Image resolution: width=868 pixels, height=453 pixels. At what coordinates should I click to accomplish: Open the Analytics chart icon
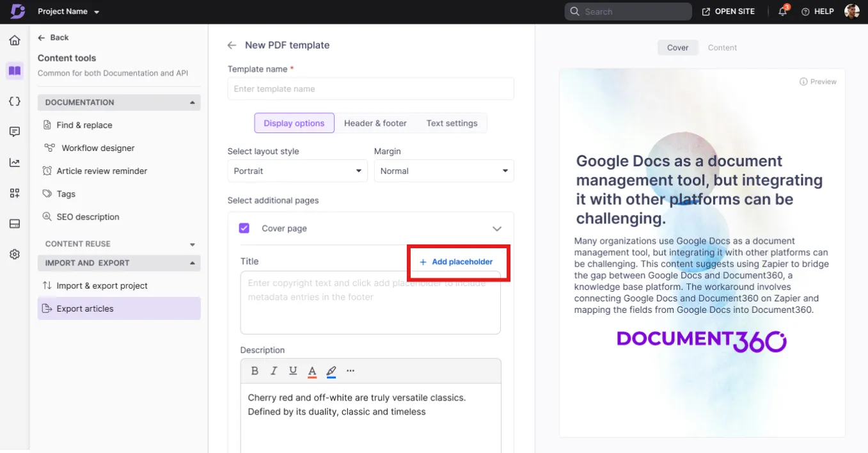(15, 163)
